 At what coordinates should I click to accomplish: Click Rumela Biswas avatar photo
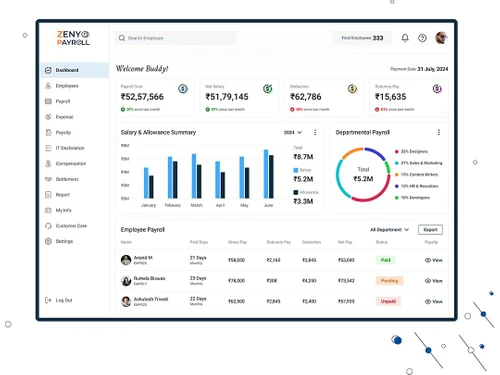pyautogui.click(x=126, y=281)
